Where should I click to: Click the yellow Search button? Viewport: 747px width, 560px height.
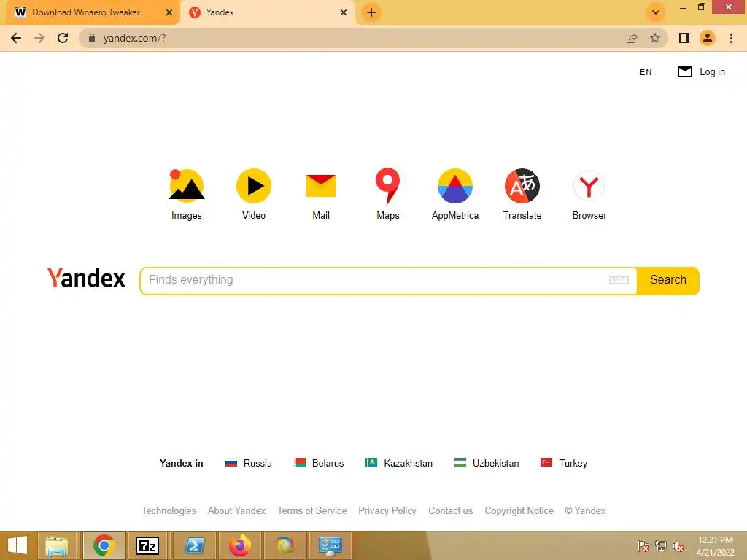pyautogui.click(x=668, y=280)
